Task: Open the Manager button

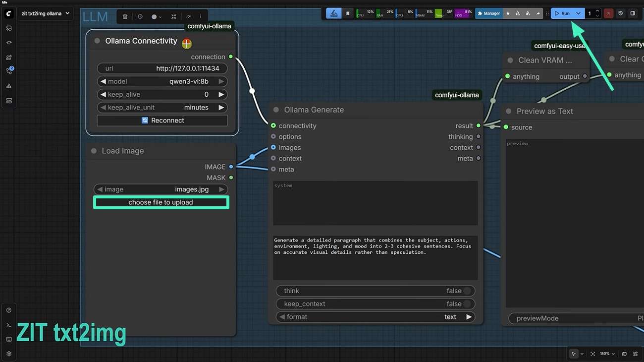Action: (488, 13)
